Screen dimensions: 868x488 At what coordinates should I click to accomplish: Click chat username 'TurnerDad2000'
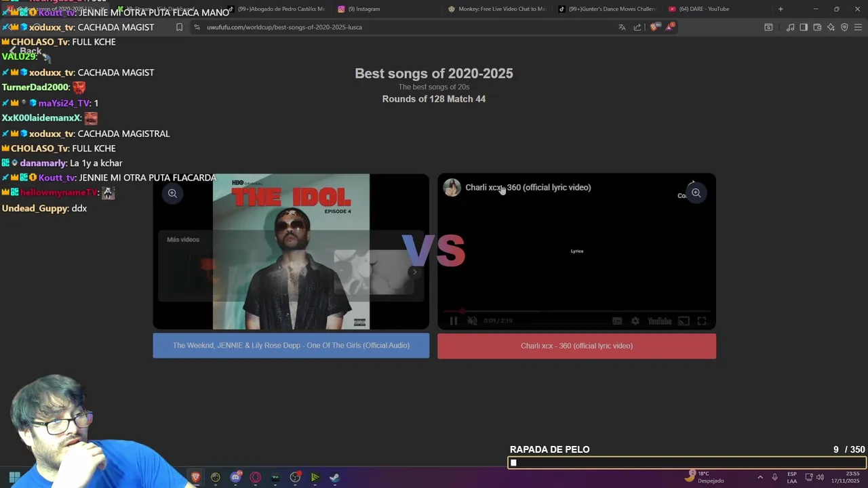[x=35, y=87]
